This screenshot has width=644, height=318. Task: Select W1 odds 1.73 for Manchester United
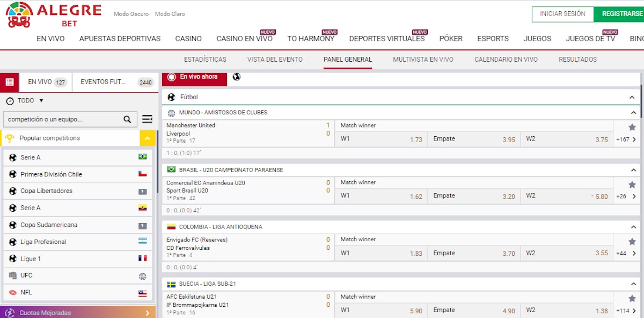[x=381, y=139]
